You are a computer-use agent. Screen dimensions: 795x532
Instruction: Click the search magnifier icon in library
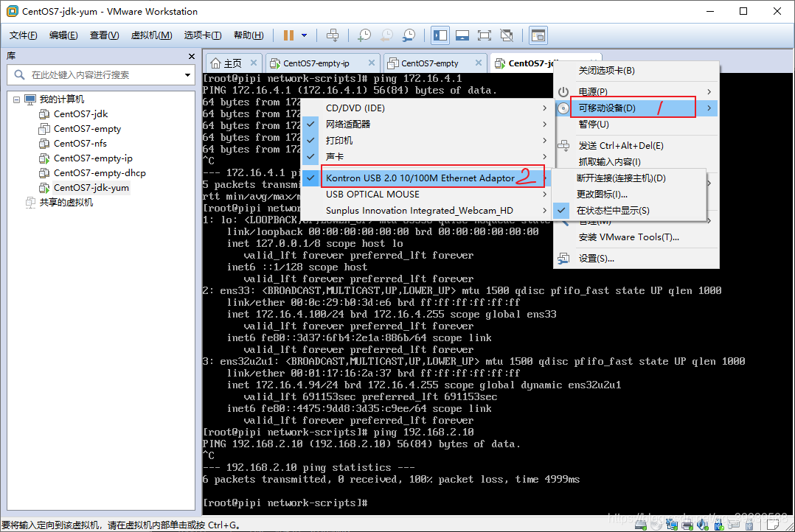point(19,75)
